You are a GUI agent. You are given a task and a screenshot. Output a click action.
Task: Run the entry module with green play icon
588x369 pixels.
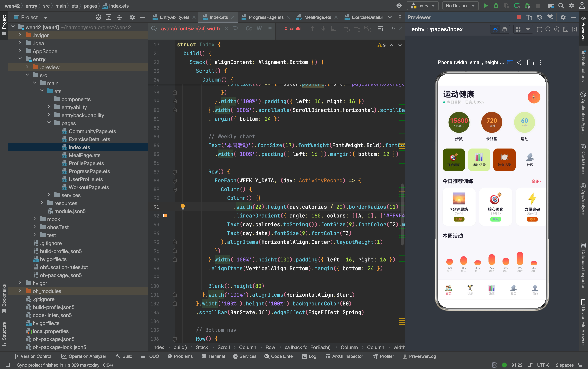click(x=485, y=6)
